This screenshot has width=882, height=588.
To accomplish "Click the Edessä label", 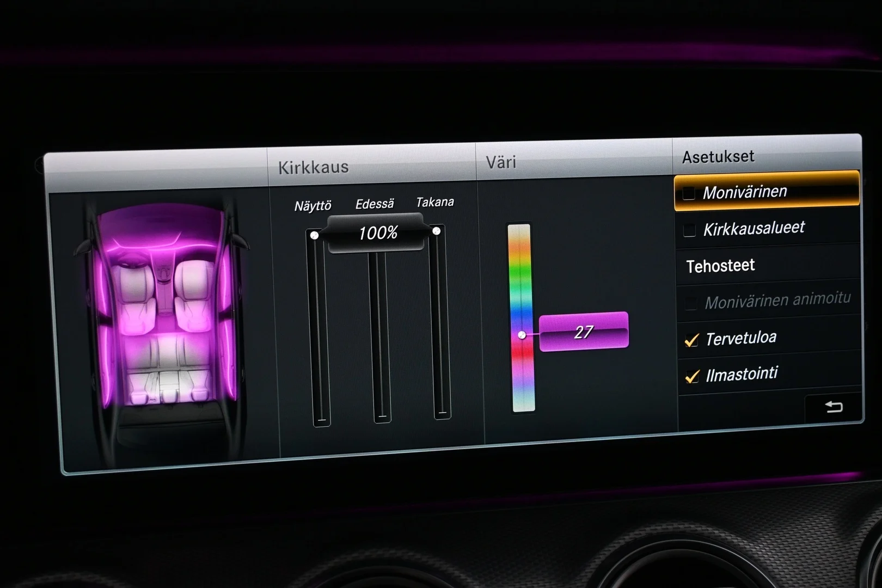I will click(x=375, y=204).
